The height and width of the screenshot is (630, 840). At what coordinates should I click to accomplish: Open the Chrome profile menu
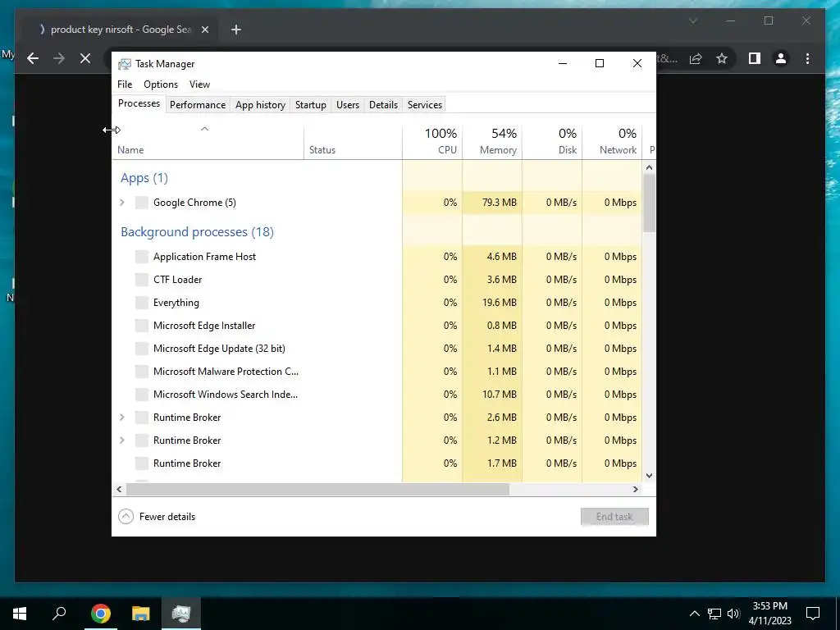tap(781, 58)
